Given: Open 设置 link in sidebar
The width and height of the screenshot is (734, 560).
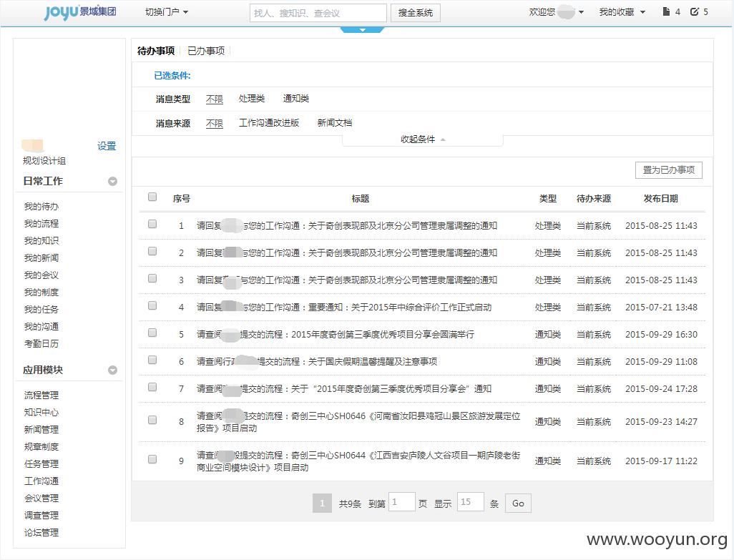Looking at the screenshot, I should 107,146.
